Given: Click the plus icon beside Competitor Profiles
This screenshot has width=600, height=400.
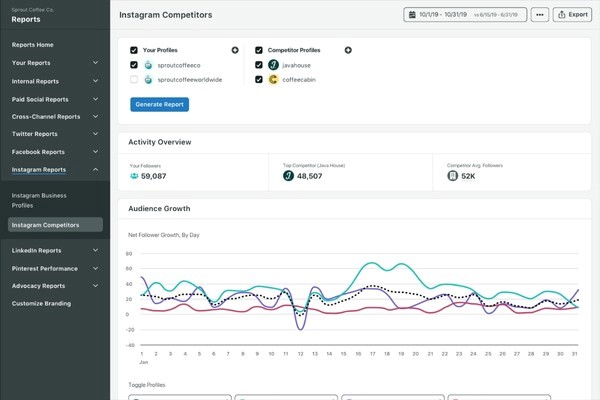Looking at the screenshot, I should tap(348, 50).
